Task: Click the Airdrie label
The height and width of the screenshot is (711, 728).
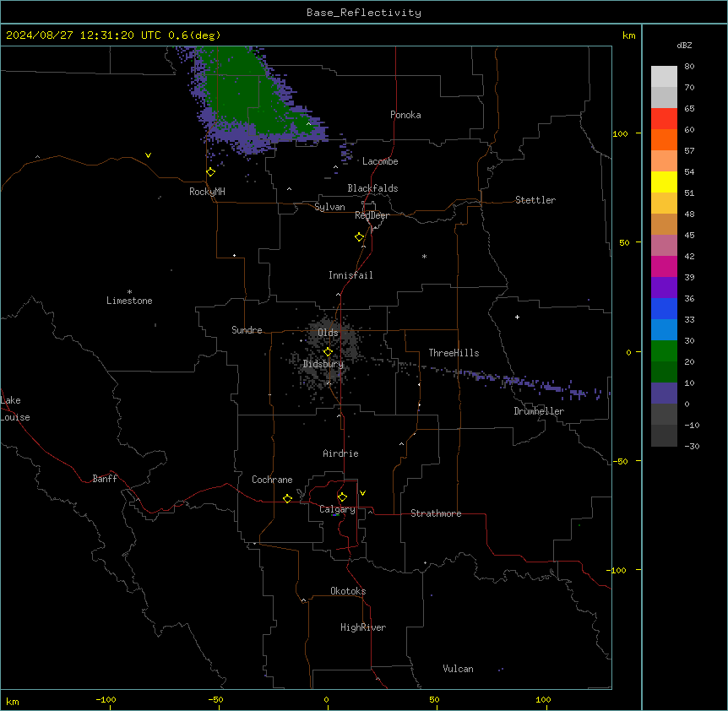Action: click(x=340, y=453)
